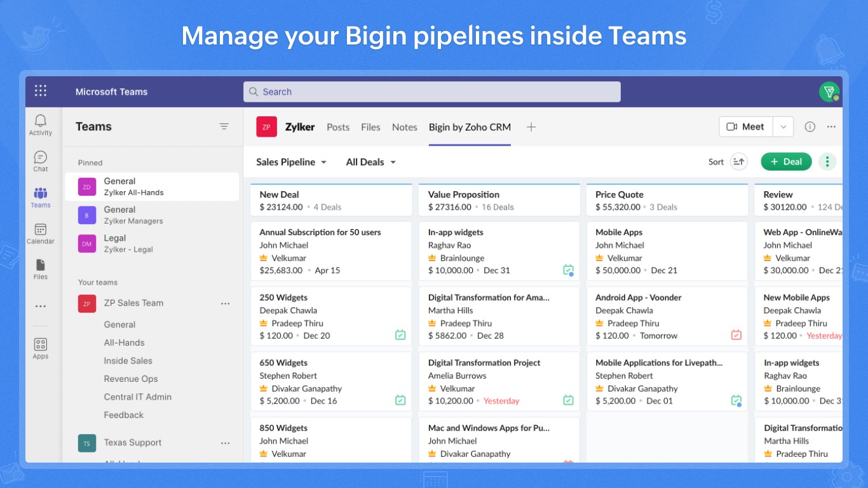Viewport: 868px width, 488px height.
Task: Click overdue task icon on Android App card
Action: (x=736, y=335)
